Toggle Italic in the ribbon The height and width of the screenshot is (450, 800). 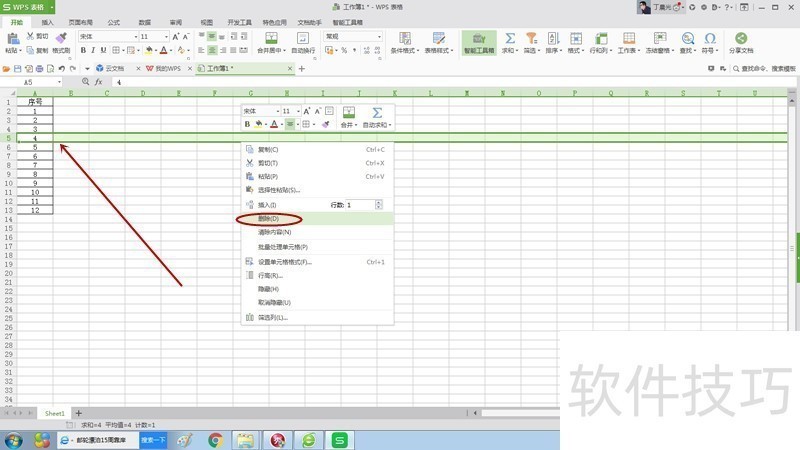coord(93,50)
